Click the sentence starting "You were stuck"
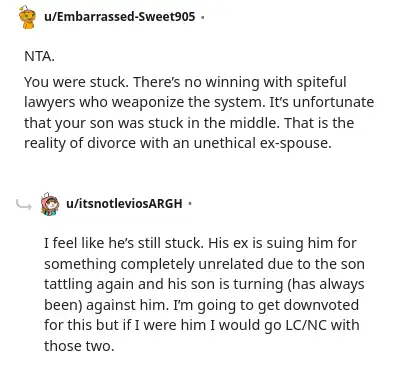The width and height of the screenshot is (400, 381). [76, 82]
